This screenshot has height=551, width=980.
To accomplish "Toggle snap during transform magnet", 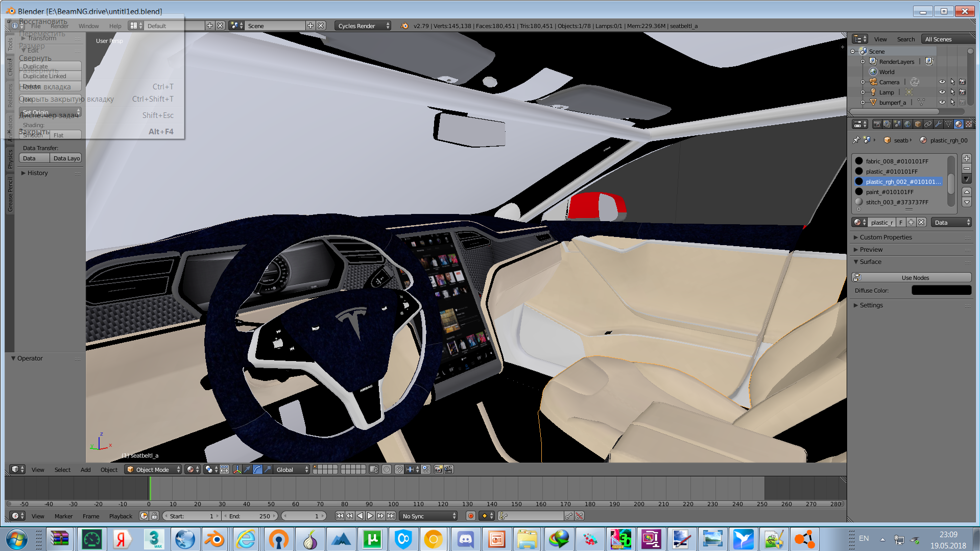I will coord(399,469).
